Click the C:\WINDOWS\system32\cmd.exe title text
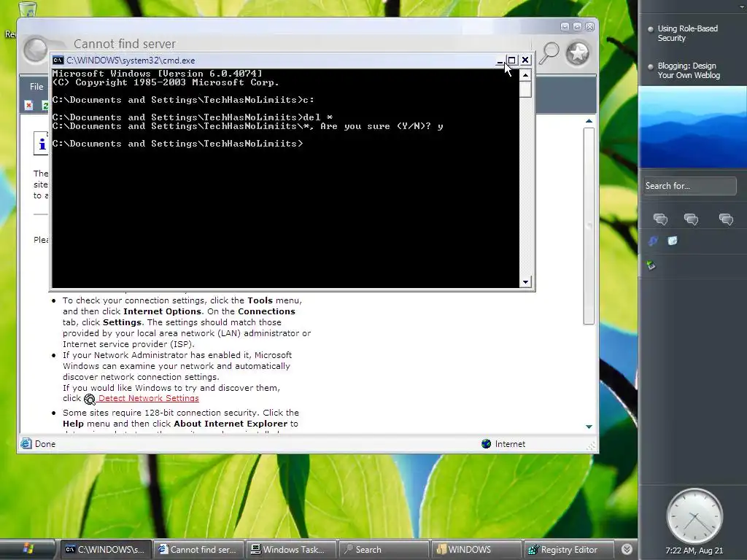The width and height of the screenshot is (747, 560). [131, 61]
